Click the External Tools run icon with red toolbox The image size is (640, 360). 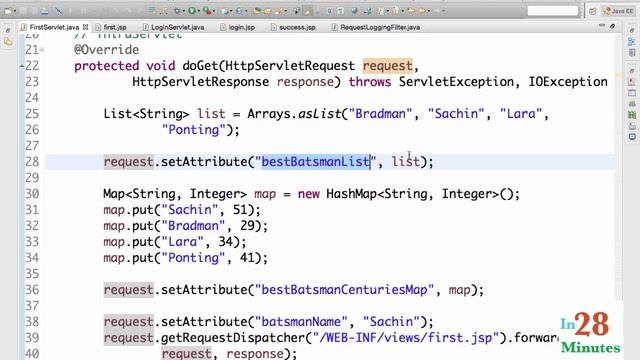tap(207, 11)
